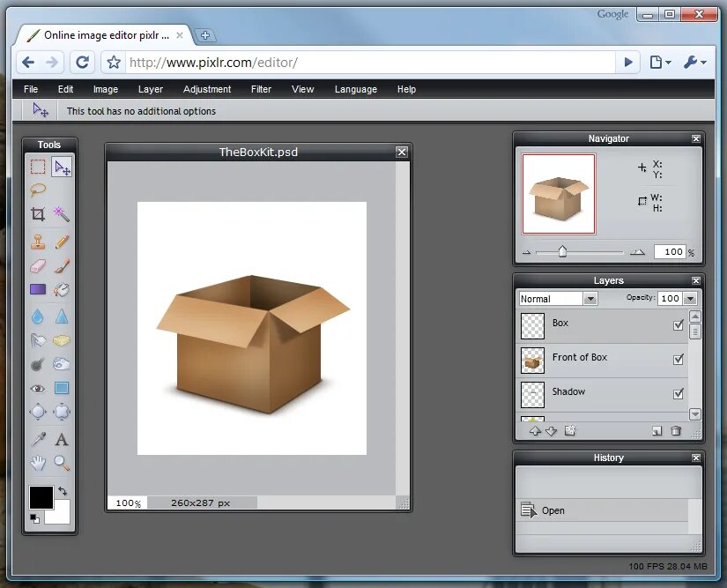Select the Pencil tool

click(61, 242)
